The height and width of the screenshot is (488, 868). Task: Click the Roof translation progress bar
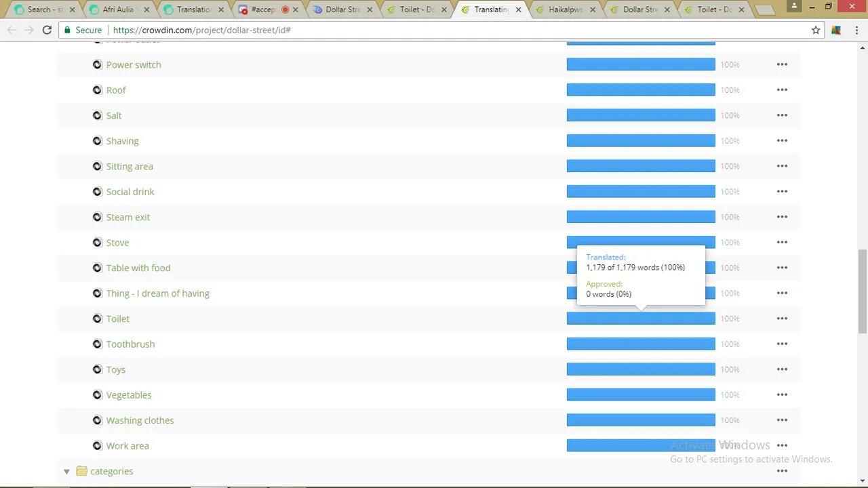click(x=641, y=90)
